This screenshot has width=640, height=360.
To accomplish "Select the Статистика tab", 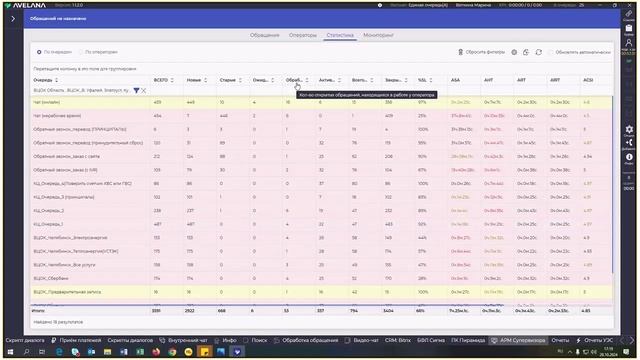I will coord(340,36).
